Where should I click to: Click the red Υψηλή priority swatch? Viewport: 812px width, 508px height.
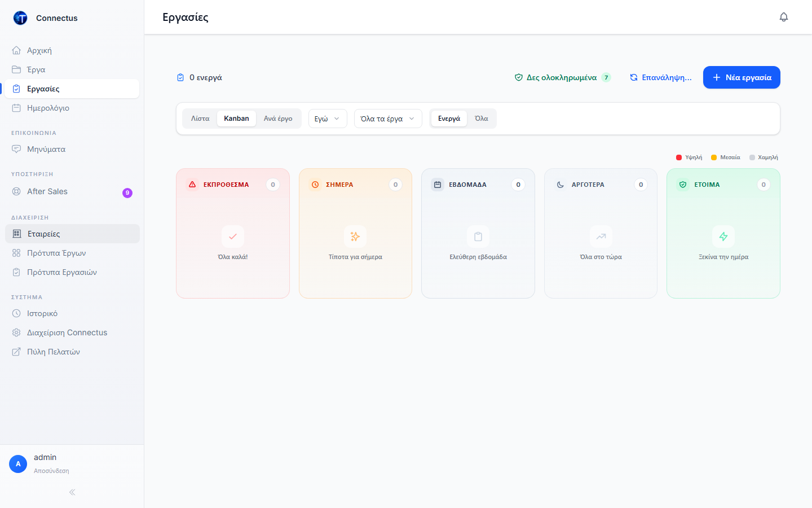point(679,157)
